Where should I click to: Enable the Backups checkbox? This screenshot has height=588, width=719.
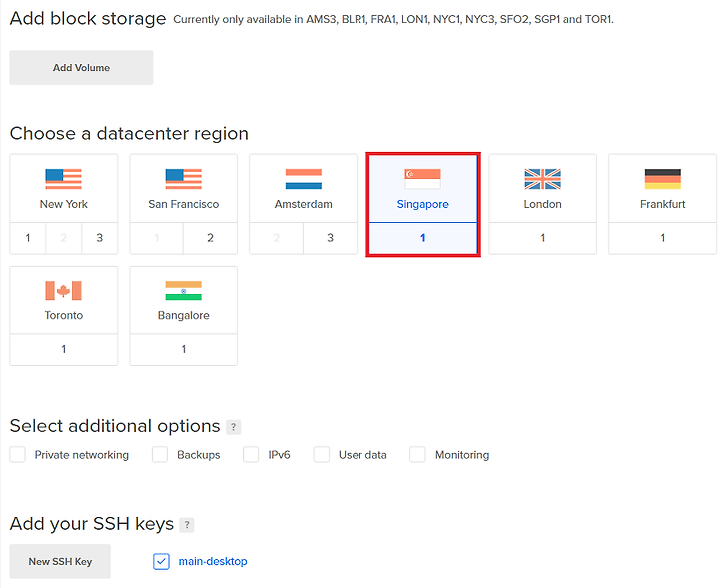160,455
